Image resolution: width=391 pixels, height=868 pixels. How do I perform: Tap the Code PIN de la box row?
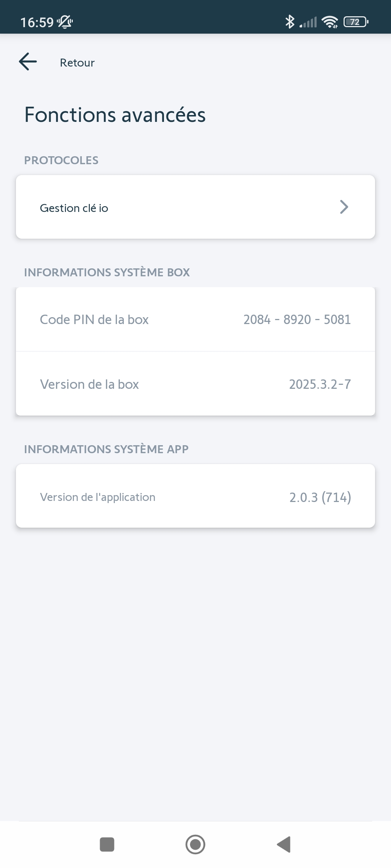coord(195,319)
